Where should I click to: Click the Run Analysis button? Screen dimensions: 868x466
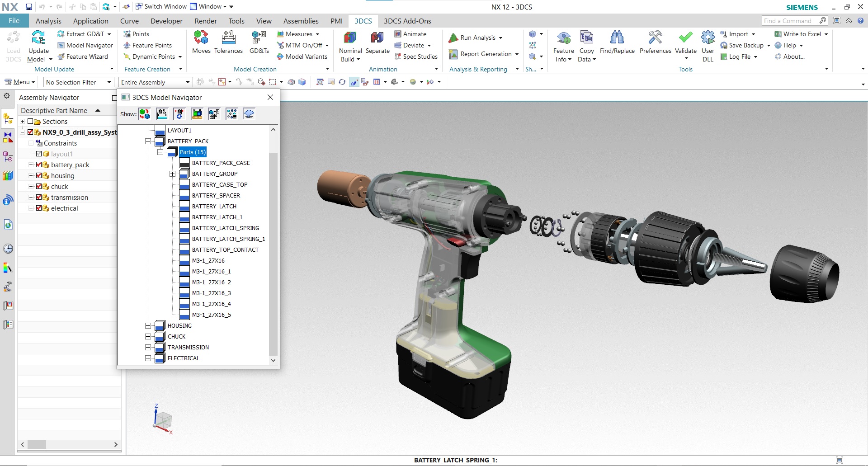pos(475,38)
